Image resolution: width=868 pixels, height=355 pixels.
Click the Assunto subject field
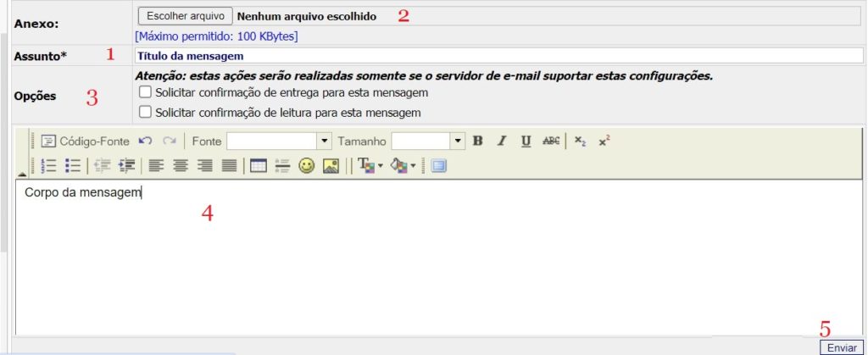coord(498,56)
